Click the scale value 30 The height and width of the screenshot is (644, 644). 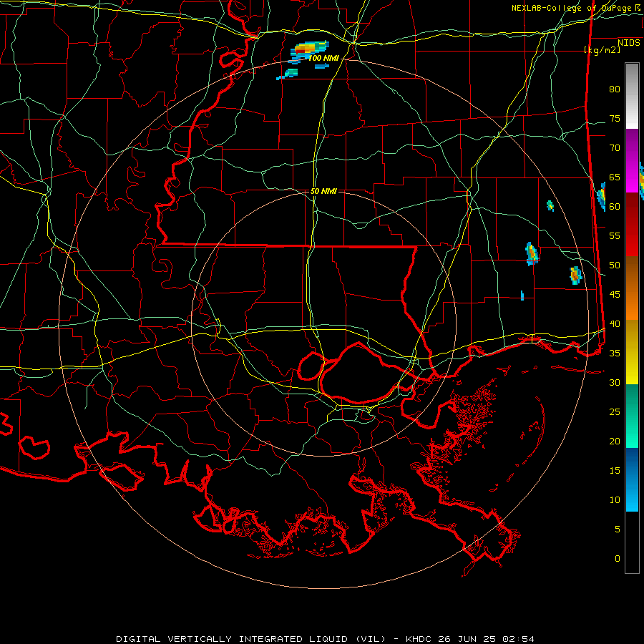click(615, 383)
